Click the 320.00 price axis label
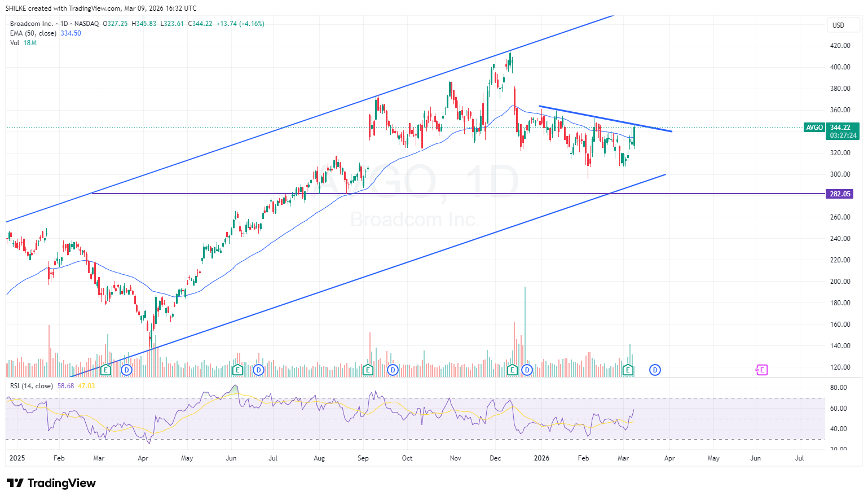This screenshot has height=500, width=868. click(x=840, y=153)
